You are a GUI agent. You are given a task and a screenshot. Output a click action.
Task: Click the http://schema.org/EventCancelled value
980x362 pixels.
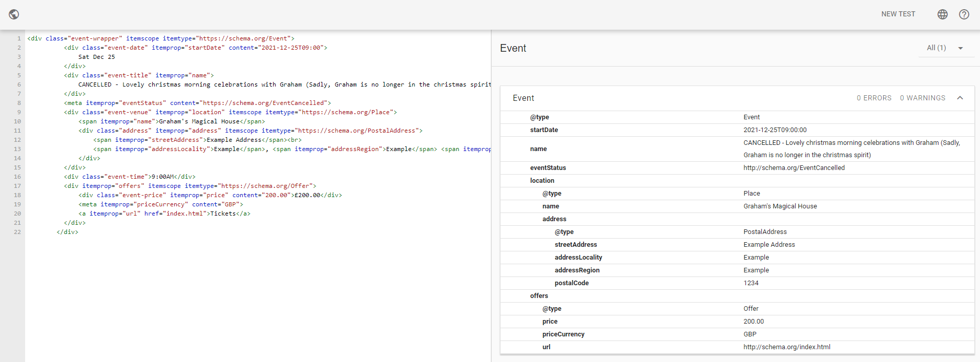[794, 168]
